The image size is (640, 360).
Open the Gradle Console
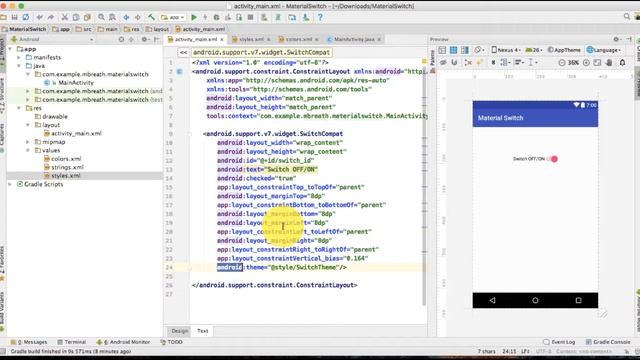click(608, 342)
